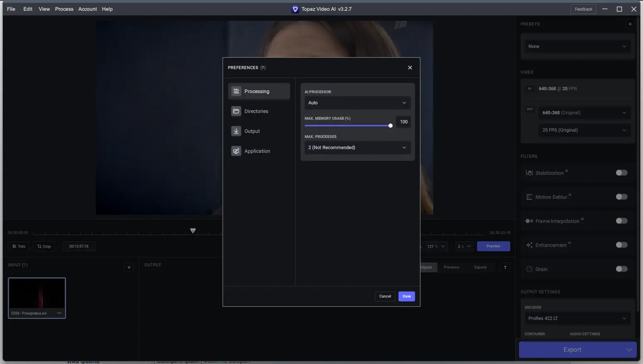Select the 0206 input video thumbnail
643x364 pixels.
coord(37,298)
